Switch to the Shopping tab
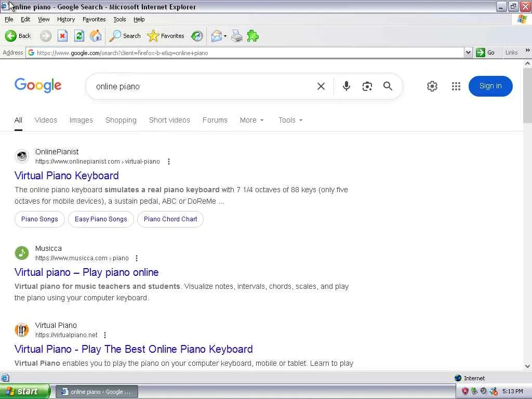This screenshot has width=532, height=399. [x=121, y=120]
